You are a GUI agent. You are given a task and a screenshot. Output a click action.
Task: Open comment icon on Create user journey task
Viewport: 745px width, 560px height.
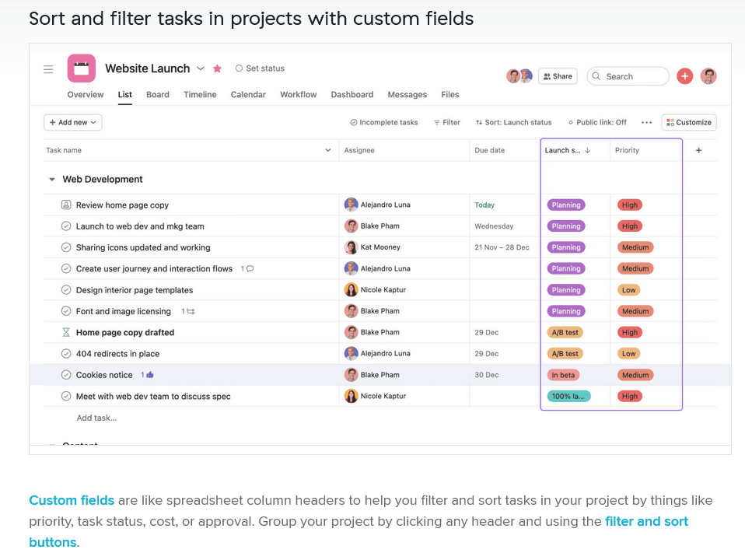pos(250,269)
